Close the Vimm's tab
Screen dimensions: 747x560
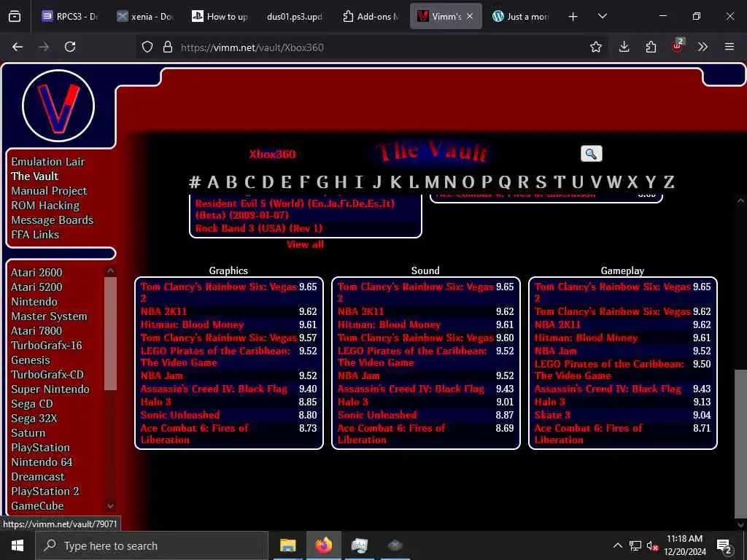pyautogui.click(x=470, y=16)
